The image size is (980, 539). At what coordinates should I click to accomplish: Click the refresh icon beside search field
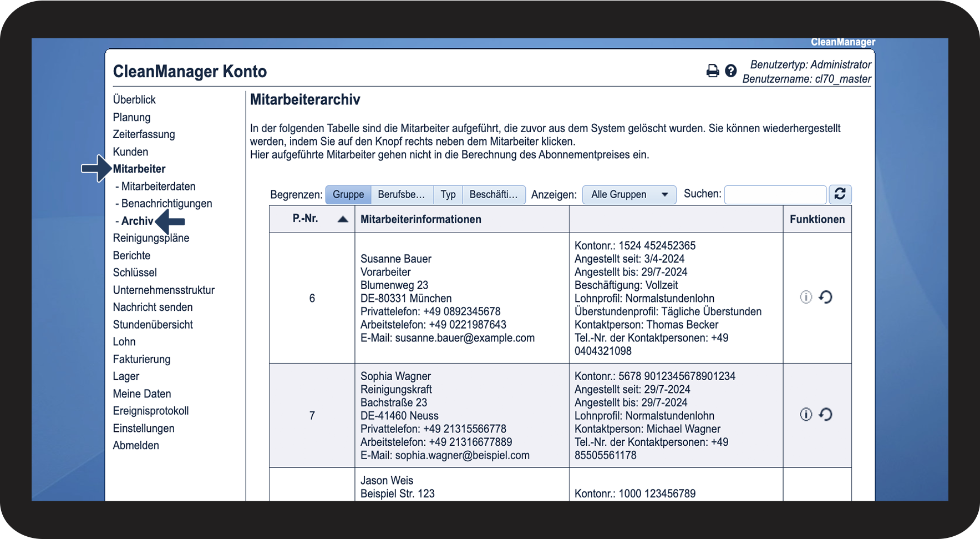click(840, 194)
